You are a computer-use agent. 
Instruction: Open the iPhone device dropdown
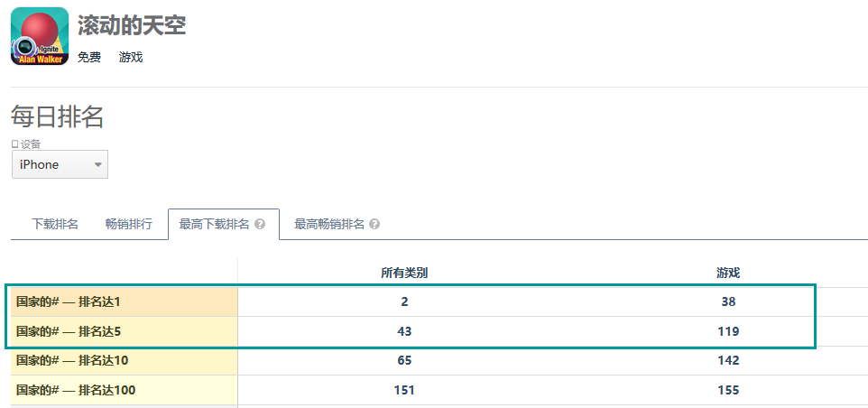click(x=60, y=164)
